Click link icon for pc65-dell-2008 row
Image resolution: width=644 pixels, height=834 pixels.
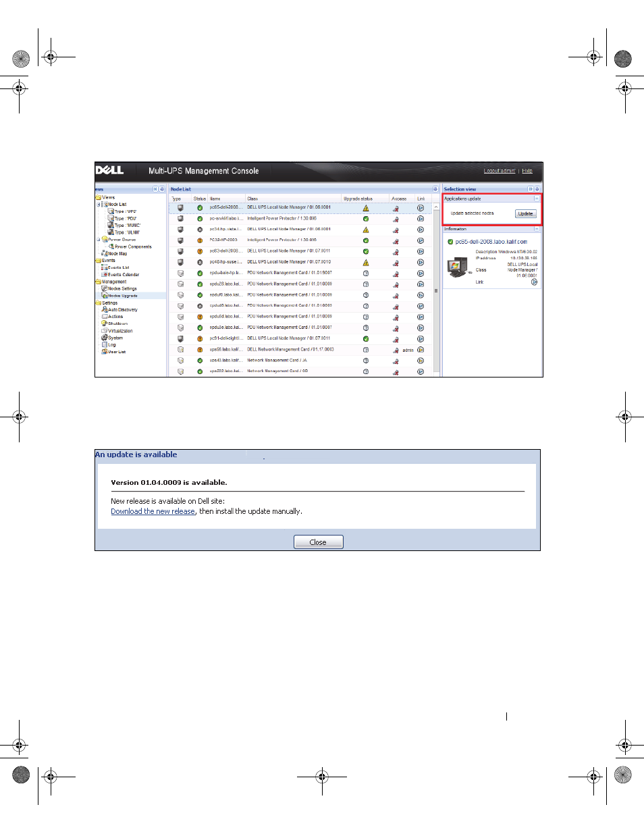(x=421, y=208)
